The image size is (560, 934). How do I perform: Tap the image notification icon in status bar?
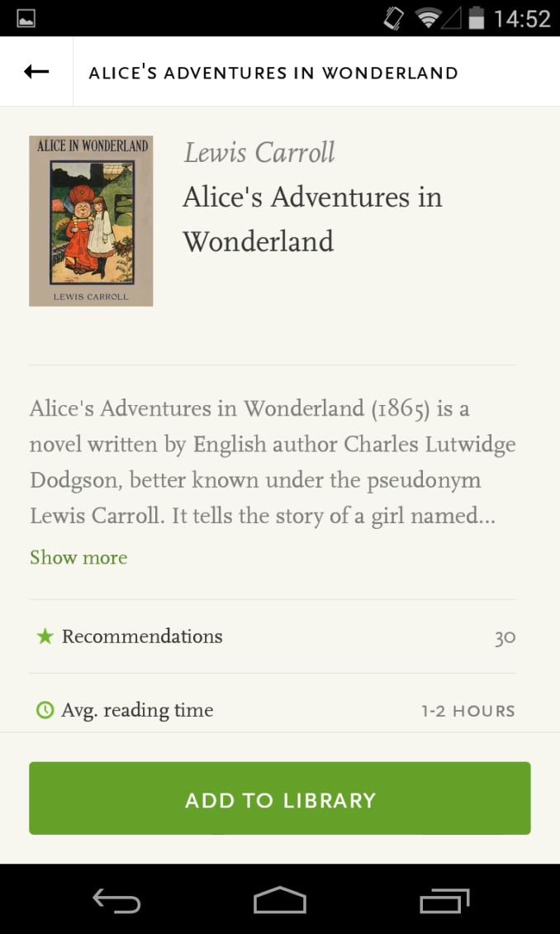tap(26, 18)
